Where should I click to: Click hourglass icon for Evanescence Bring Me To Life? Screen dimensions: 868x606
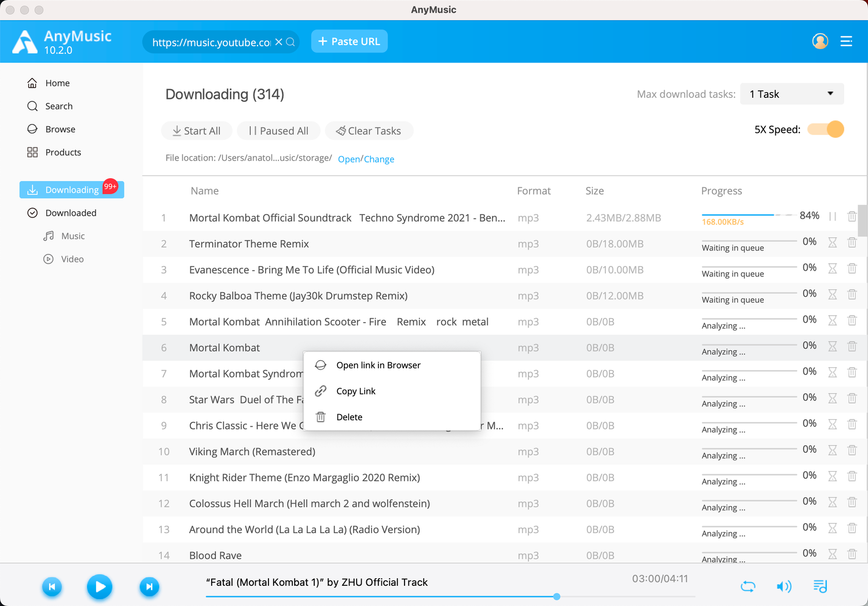pyautogui.click(x=833, y=268)
